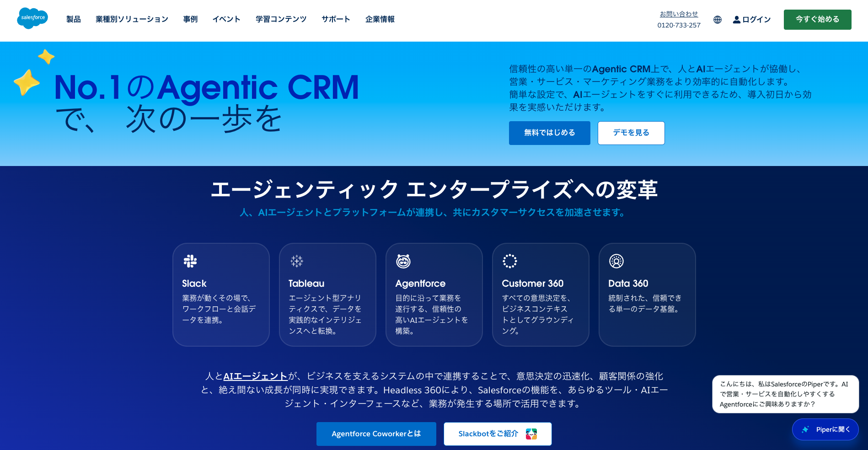
Task: Click the 無料ではじめる button
Action: tap(549, 133)
